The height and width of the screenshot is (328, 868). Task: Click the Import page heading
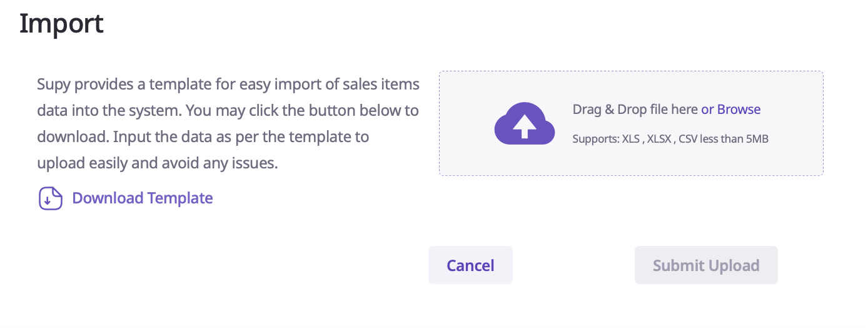[x=61, y=24]
